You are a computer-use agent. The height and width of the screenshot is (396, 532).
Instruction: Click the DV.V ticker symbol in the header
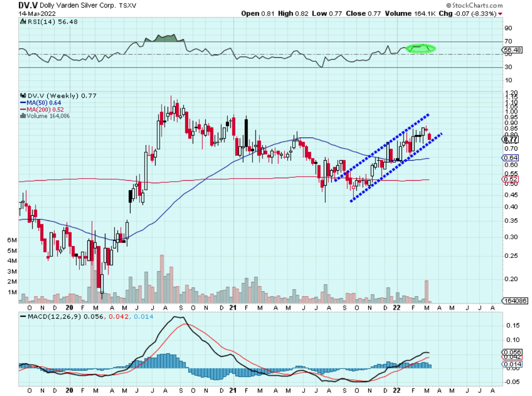28,6
